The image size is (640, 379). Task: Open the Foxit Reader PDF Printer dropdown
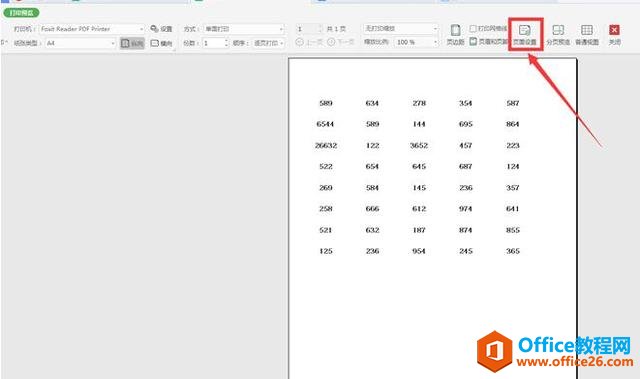pyautogui.click(x=92, y=29)
